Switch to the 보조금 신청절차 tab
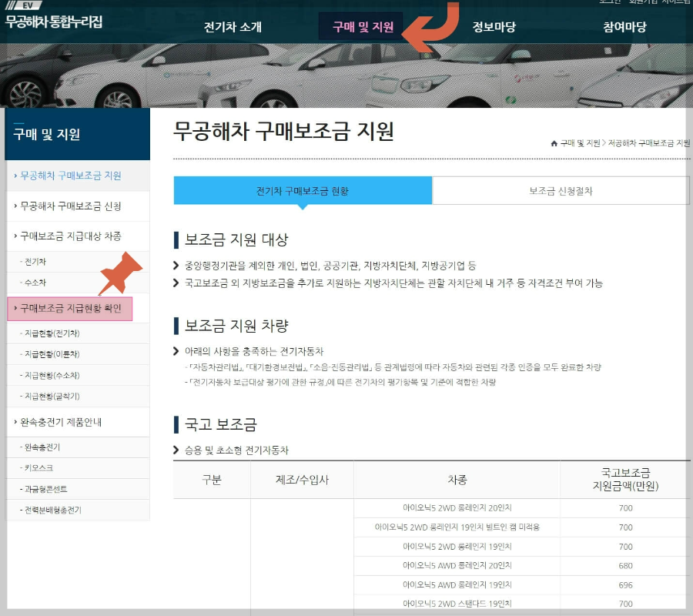Viewport: 693px width, 616px height. point(561,189)
